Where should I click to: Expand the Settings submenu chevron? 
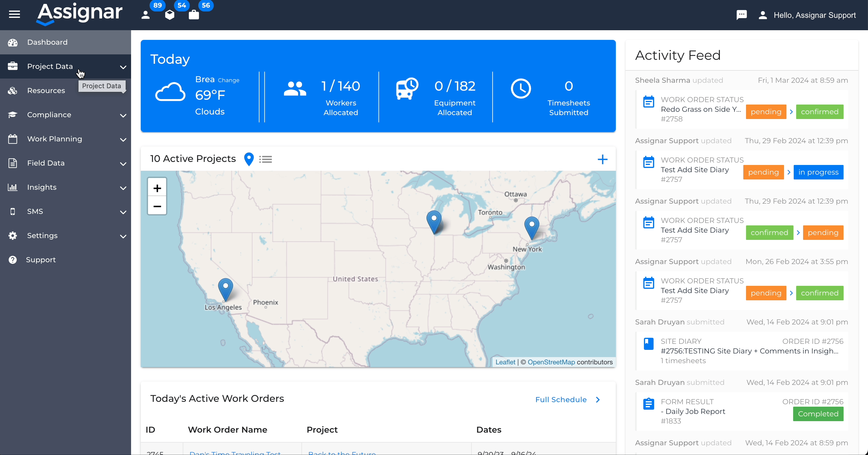point(123,236)
